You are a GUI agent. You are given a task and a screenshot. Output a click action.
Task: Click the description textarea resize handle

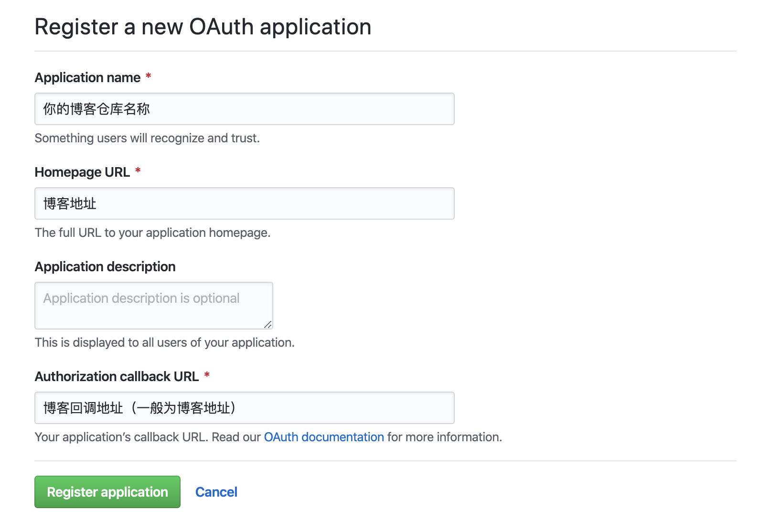click(x=268, y=324)
